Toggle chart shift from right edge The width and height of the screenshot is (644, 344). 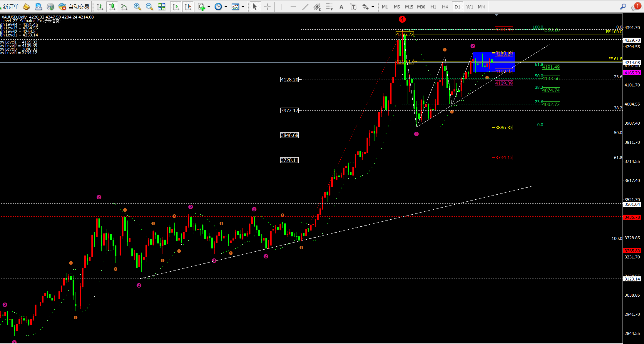[188, 6]
